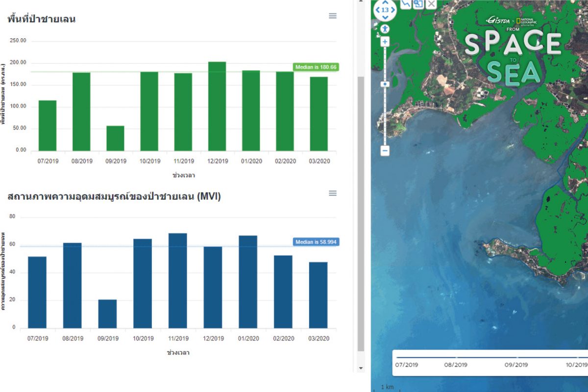This screenshot has height=392, width=588.
Task: Select the line measurement tool on map
Action: 406,4
